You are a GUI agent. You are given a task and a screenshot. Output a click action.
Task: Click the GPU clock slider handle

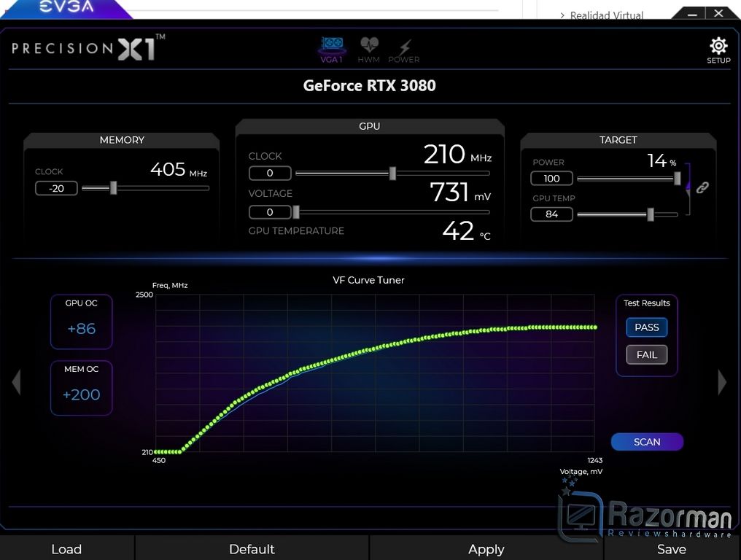pyautogui.click(x=392, y=174)
